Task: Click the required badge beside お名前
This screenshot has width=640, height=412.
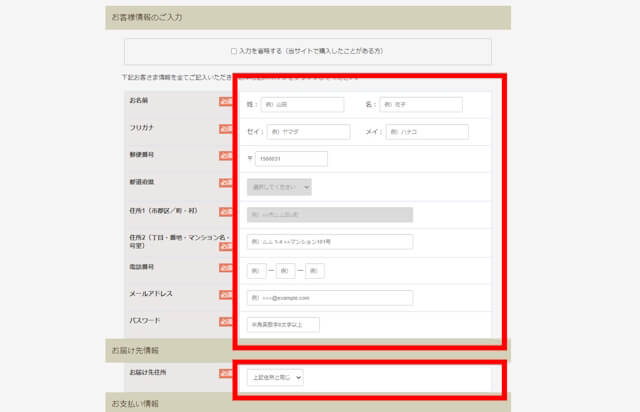Action: click(x=226, y=102)
